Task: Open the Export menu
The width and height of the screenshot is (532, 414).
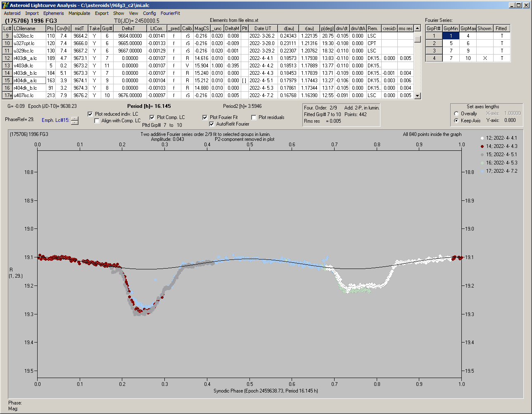Action: [102, 13]
